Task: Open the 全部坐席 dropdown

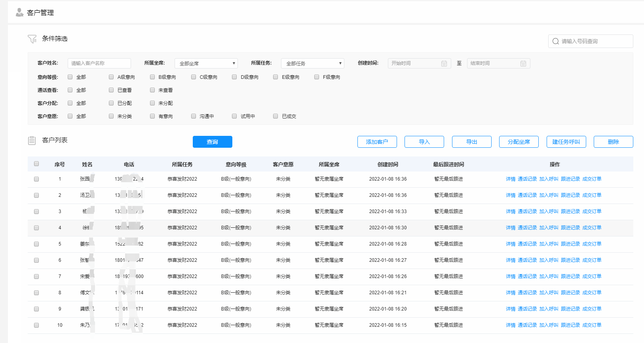Action: tap(206, 63)
